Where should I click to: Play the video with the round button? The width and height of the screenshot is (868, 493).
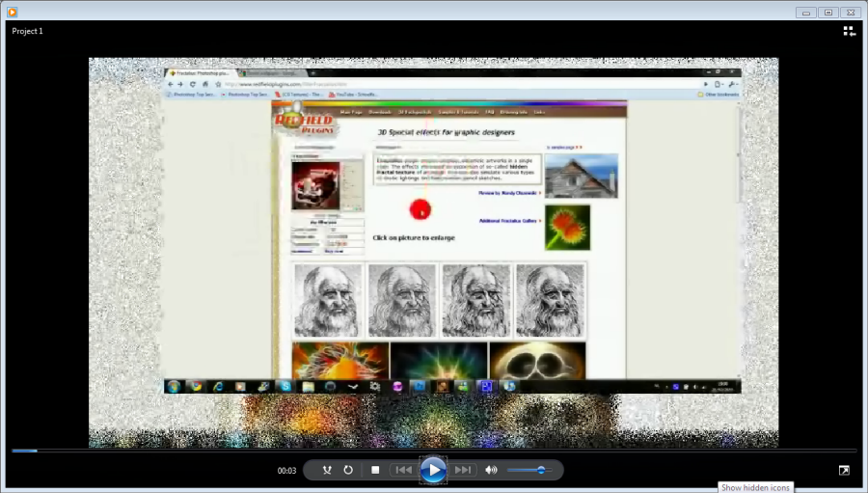(x=433, y=470)
